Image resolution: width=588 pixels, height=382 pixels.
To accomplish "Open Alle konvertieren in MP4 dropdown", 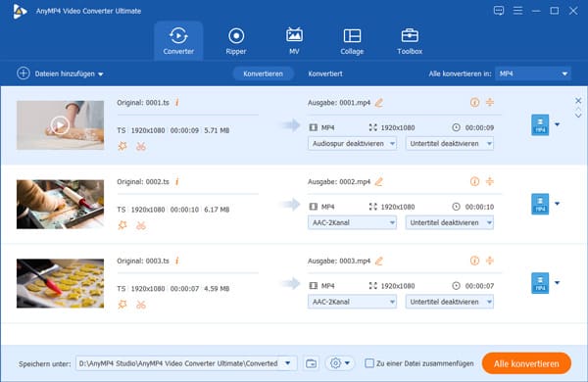I will click(533, 73).
